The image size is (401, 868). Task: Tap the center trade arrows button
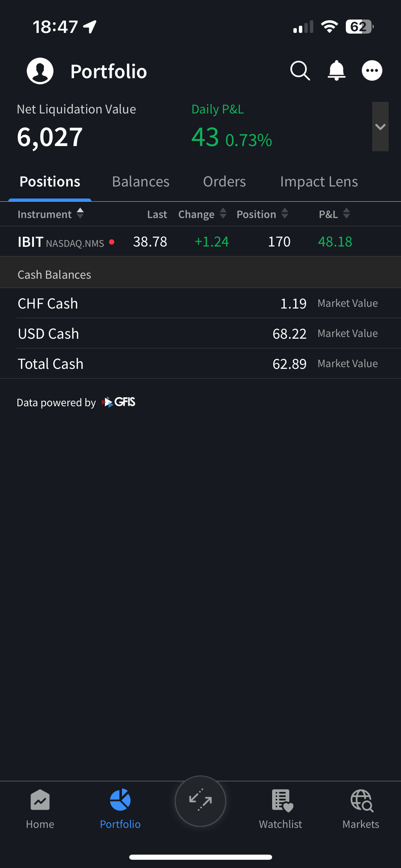[x=200, y=801]
